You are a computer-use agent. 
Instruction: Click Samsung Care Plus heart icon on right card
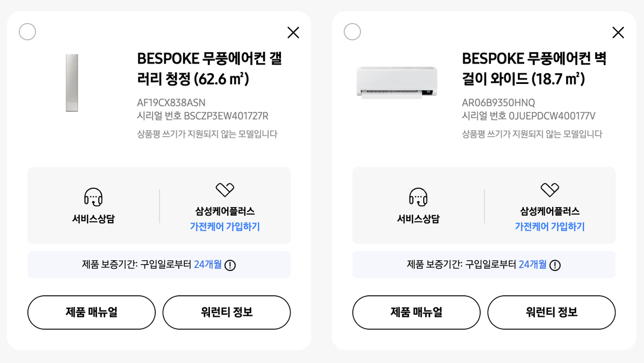[x=549, y=189]
